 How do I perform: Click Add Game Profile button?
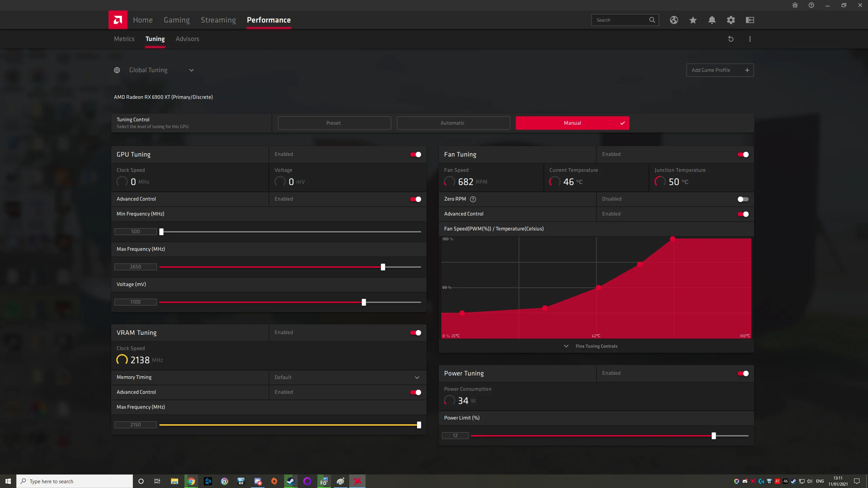pos(720,70)
